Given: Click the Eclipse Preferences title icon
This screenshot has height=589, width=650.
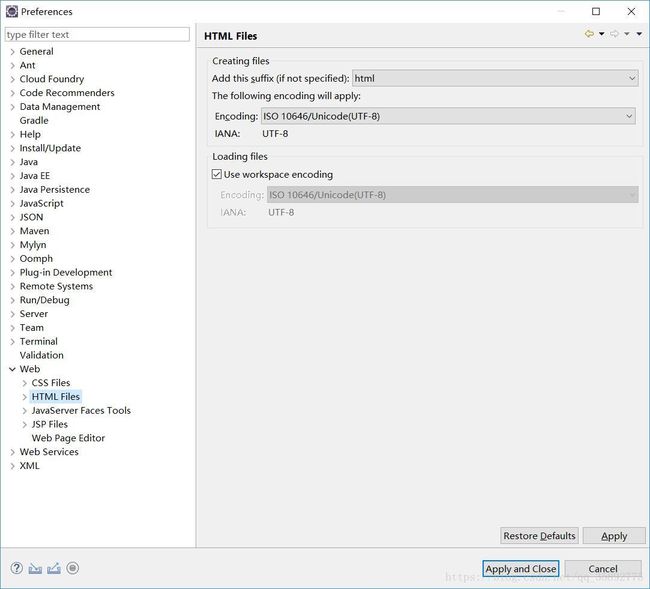Looking at the screenshot, I should coord(12,12).
